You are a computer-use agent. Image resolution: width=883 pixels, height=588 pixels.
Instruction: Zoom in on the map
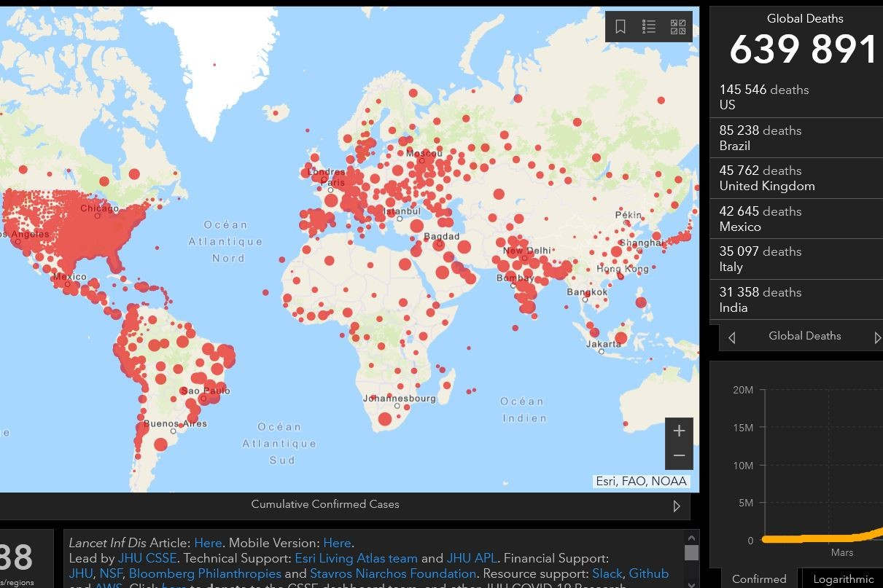pyautogui.click(x=679, y=431)
